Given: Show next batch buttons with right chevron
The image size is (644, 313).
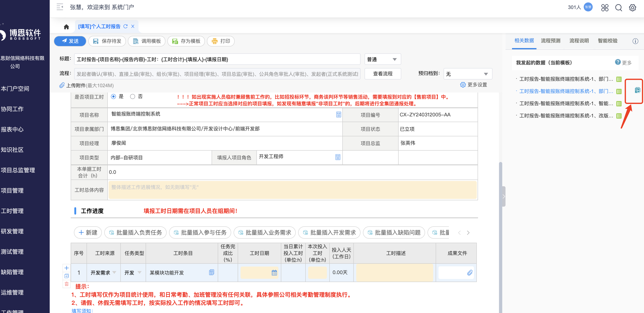Looking at the screenshot, I should pyautogui.click(x=468, y=233).
